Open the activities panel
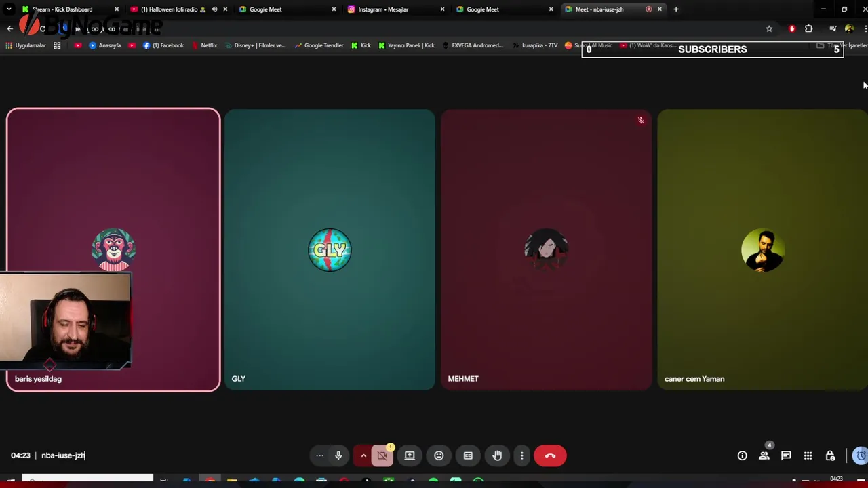This screenshot has width=868, height=488. pyautogui.click(x=808, y=455)
